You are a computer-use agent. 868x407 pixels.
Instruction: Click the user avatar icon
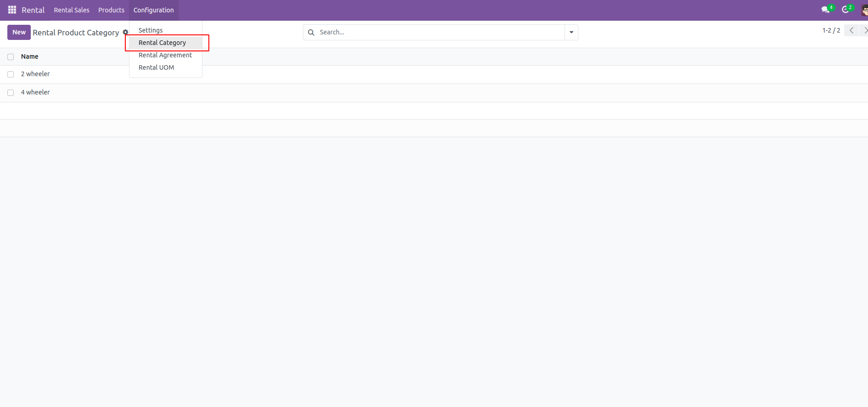coord(864,10)
